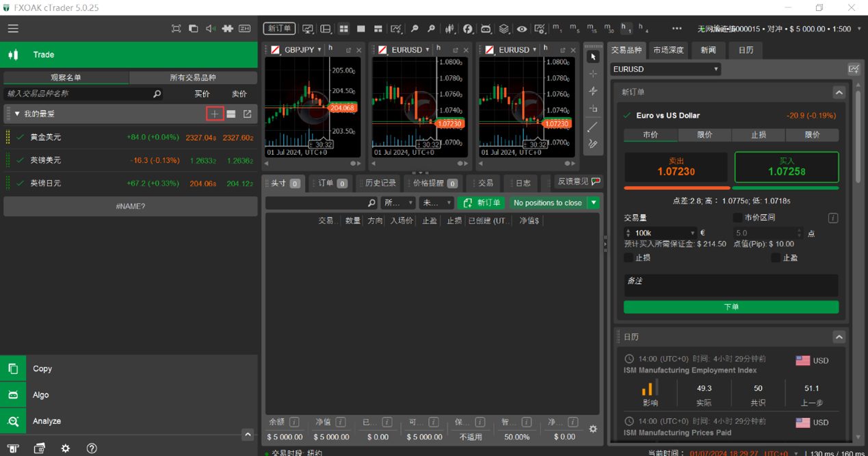Image resolution: width=868 pixels, height=456 pixels.
Task: Click the green 下单 place order button
Action: (x=730, y=307)
